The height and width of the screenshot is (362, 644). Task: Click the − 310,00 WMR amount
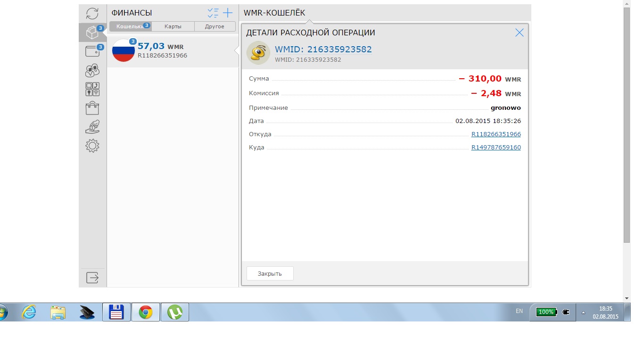click(x=490, y=79)
